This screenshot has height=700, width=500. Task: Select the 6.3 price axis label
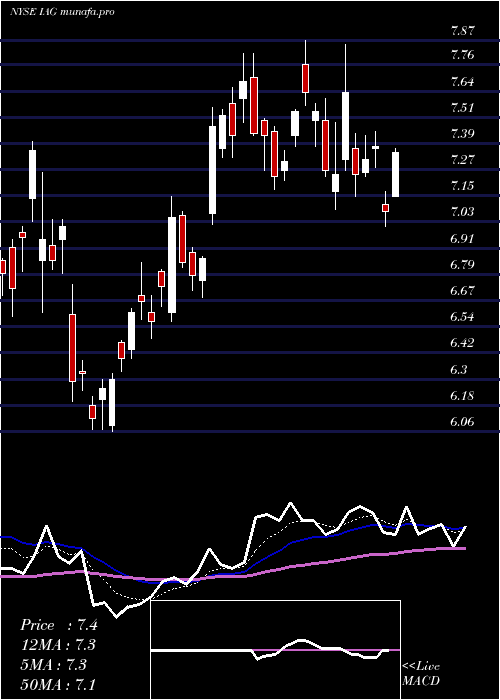459,370
